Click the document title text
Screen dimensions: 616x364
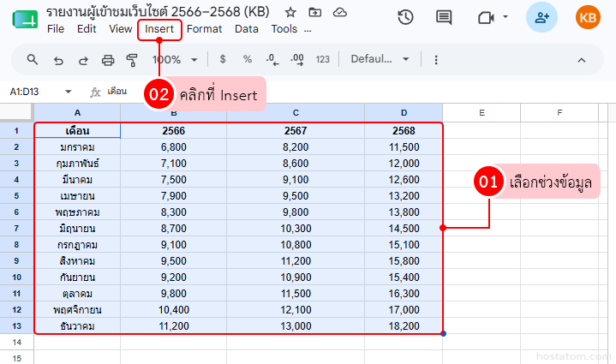(158, 12)
